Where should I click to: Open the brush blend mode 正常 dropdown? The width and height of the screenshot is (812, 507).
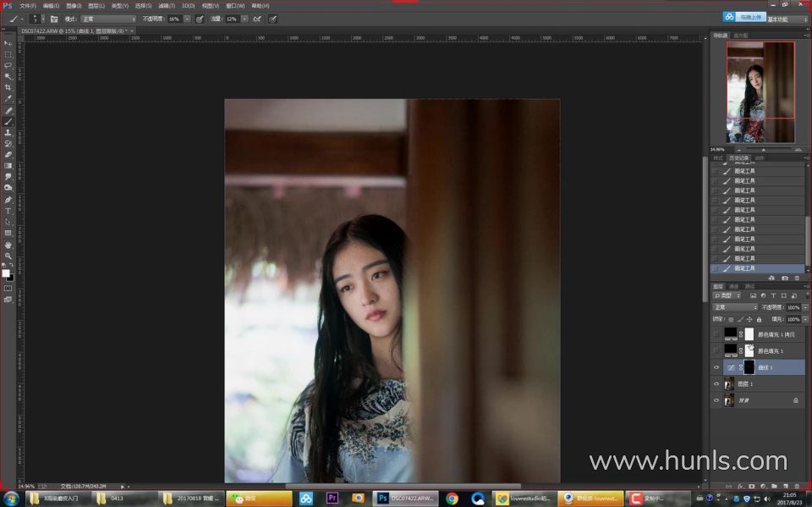coord(108,19)
